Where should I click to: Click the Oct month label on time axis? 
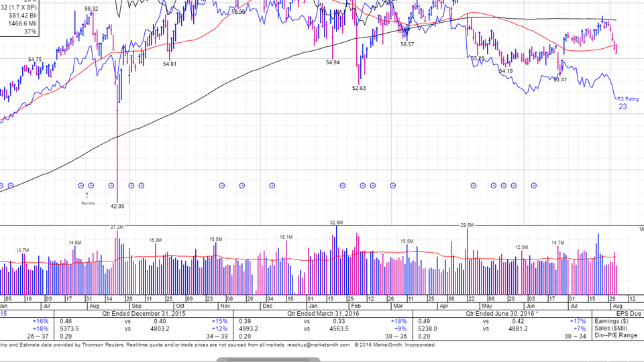coord(180,306)
